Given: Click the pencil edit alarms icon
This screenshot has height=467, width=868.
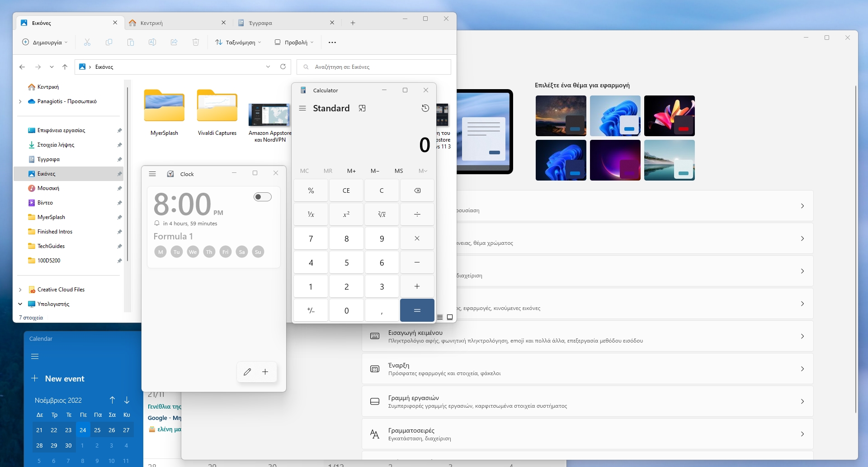Looking at the screenshot, I should (x=247, y=372).
